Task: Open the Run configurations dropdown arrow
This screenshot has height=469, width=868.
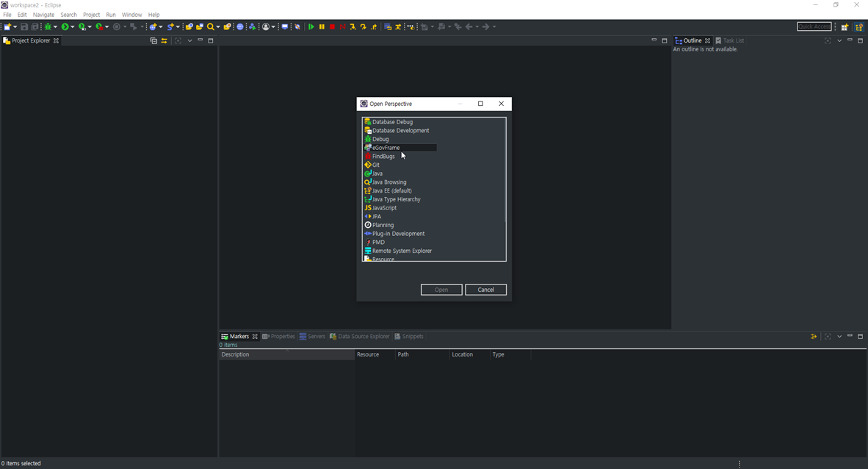Action: click(x=73, y=26)
